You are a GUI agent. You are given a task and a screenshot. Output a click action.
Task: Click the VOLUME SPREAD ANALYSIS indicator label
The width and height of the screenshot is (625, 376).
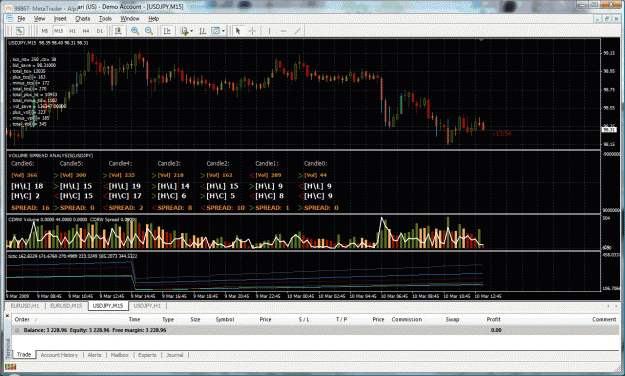tap(51, 156)
